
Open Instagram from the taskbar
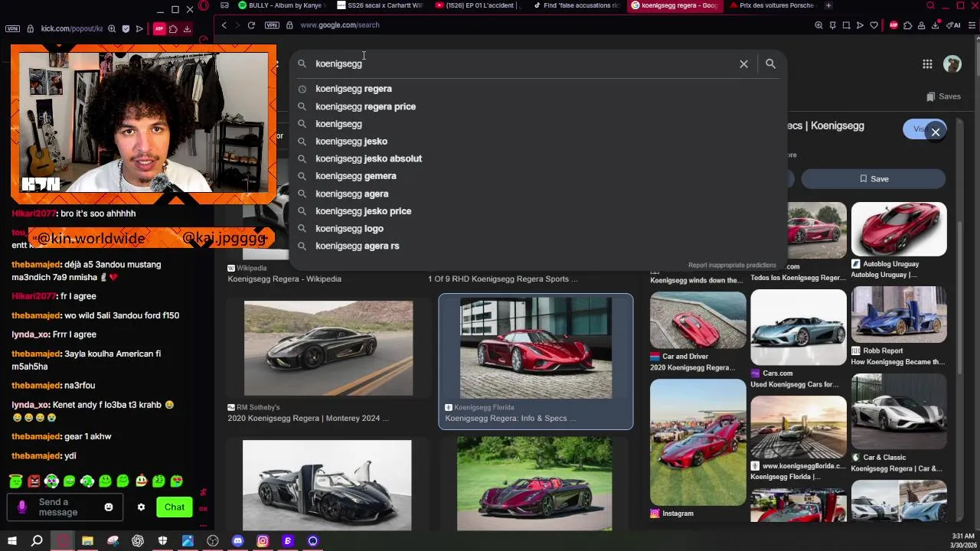pyautogui.click(x=263, y=541)
